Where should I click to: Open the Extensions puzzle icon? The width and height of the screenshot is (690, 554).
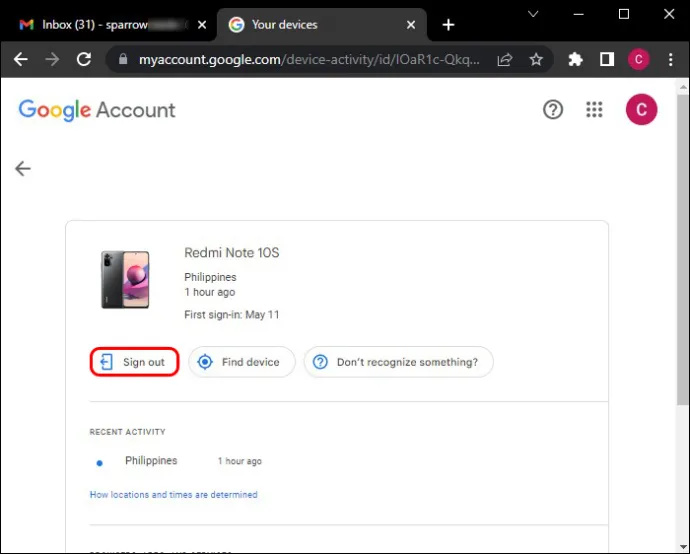(575, 59)
